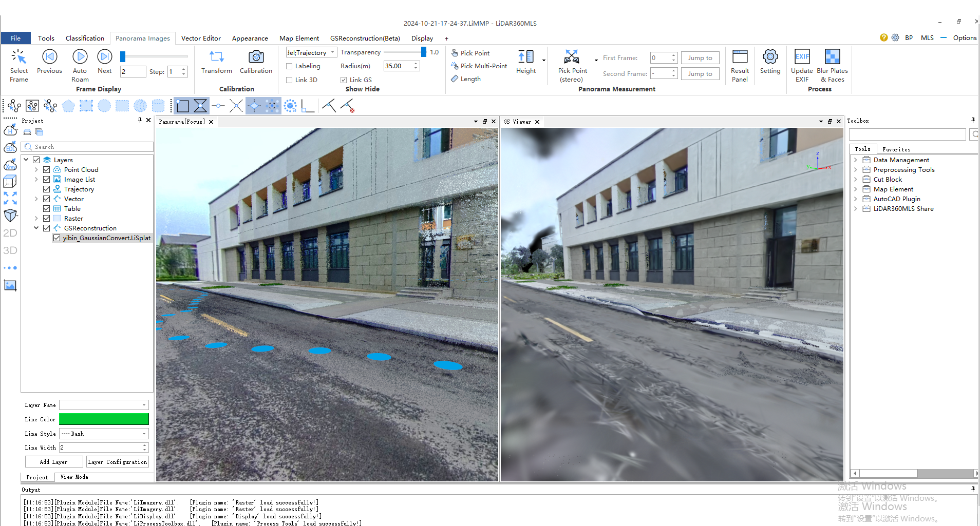Uncheck yibin_GaussianConvert.LiSplat layer
The image size is (980, 526).
pyautogui.click(x=56, y=238)
